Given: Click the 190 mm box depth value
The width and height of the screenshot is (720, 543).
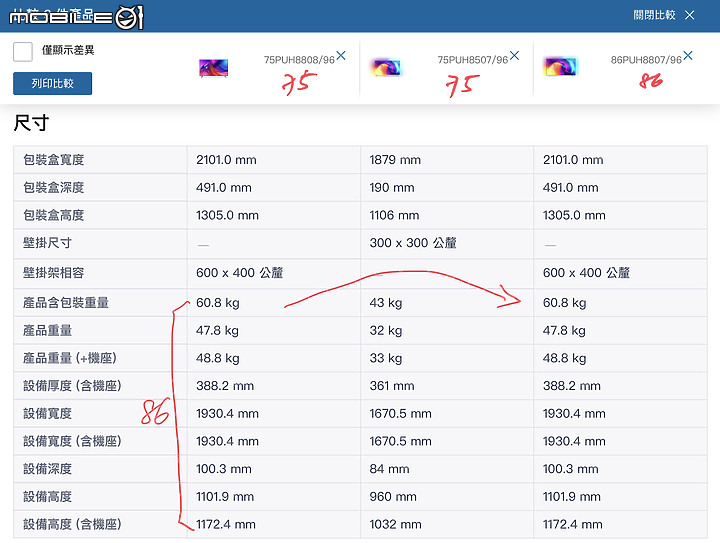Looking at the screenshot, I should 392,187.
